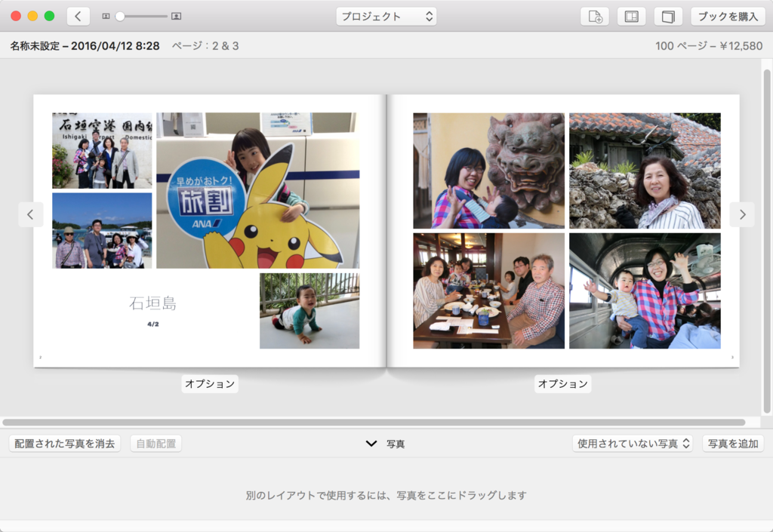773x532 pixels.
Task: Select the crawling baby photo
Action: click(x=310, y=311)
